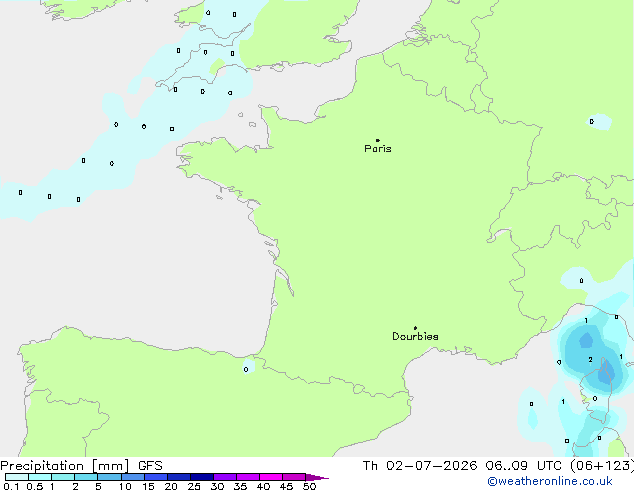Image resolution: width=634 pixels, height=490 pixels.
Task: Click the legend value '10'
Action: 125,486
